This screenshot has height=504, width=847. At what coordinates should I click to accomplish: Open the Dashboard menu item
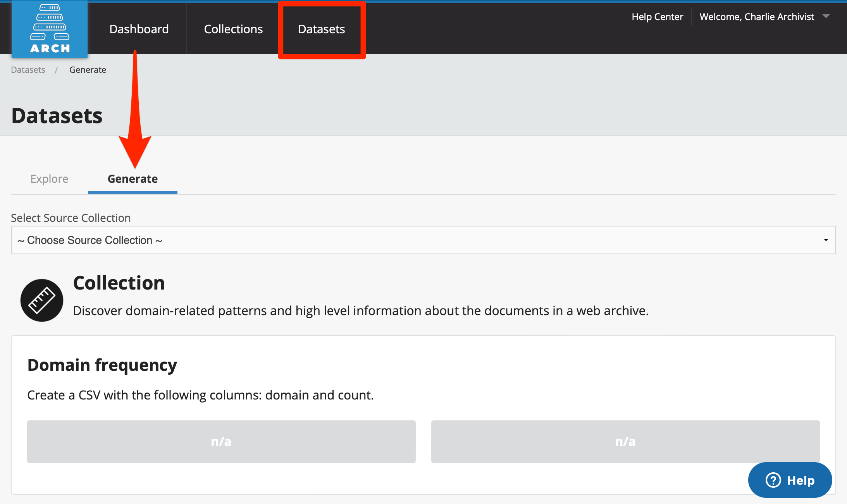pos(139,29)
